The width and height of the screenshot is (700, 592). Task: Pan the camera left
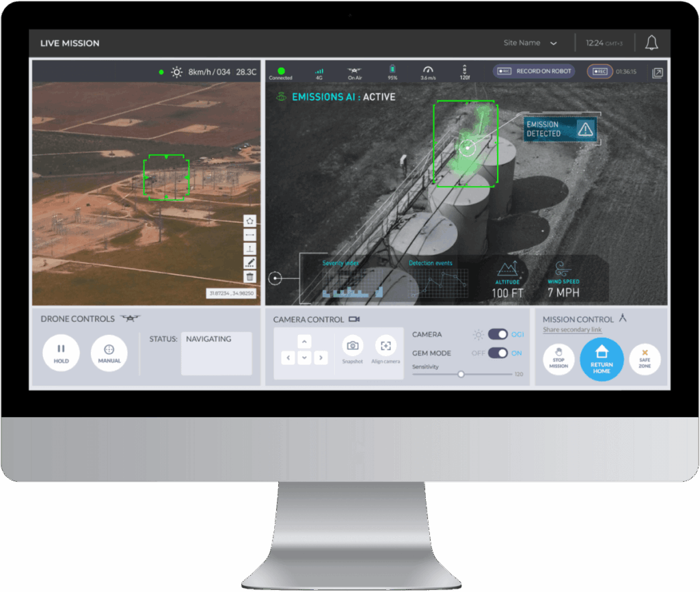[288, 358]
